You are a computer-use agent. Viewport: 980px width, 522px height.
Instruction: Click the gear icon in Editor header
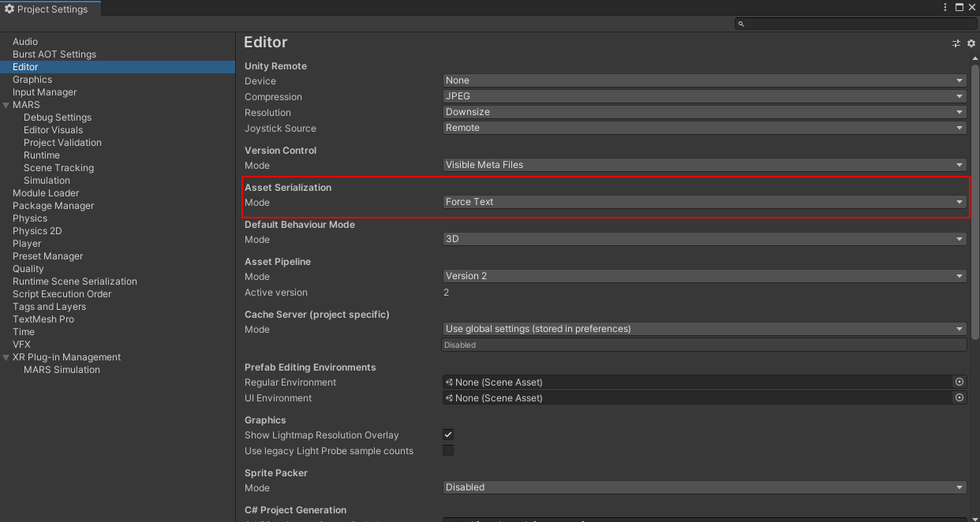[971, 43]
